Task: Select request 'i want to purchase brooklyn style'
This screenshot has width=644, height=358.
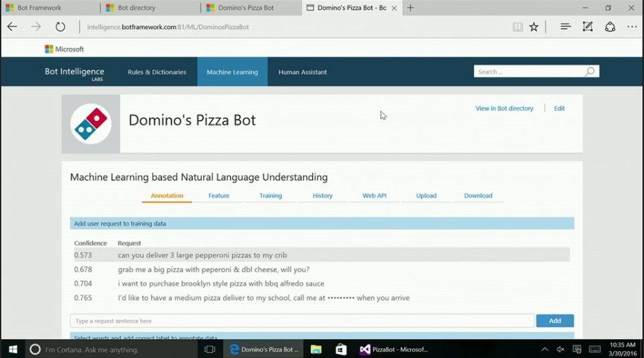Action: pyautogui.click(x=221, y=284)
